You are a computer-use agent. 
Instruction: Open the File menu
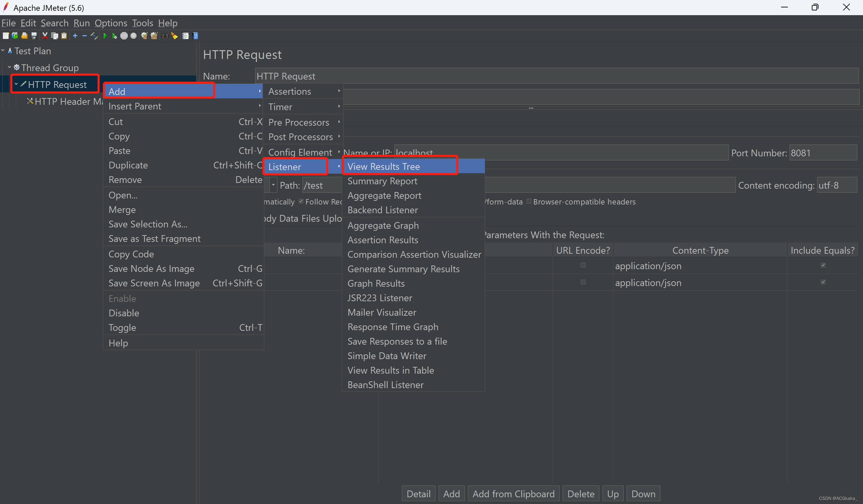tap(8, 23)
